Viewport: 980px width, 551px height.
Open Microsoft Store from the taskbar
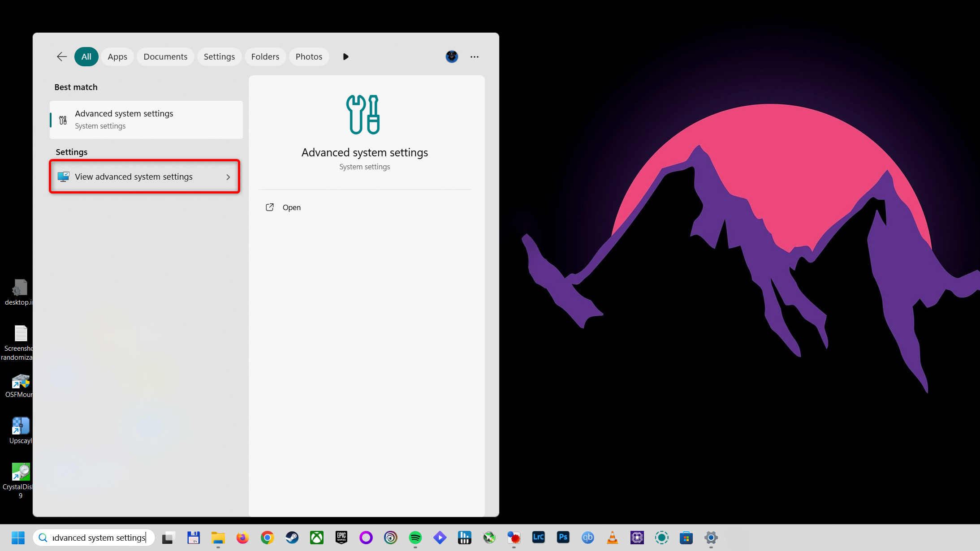coord(686,538)
